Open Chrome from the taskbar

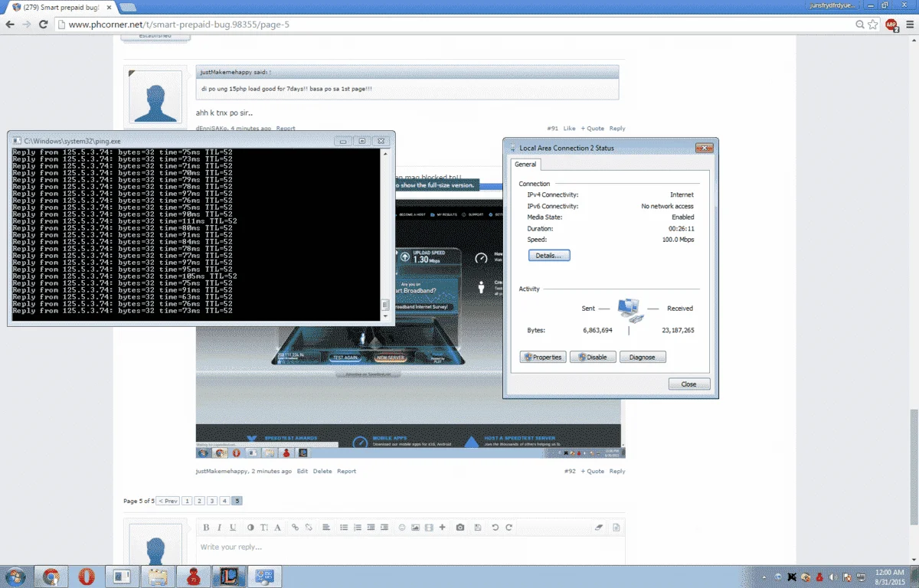point(51,577)
